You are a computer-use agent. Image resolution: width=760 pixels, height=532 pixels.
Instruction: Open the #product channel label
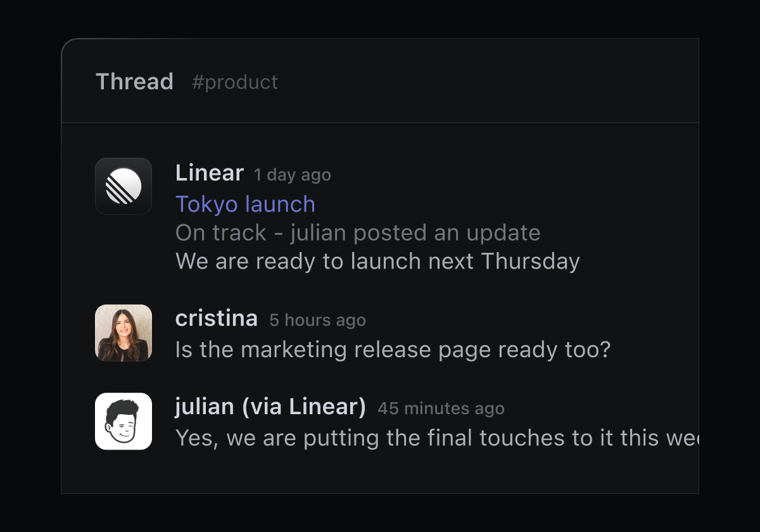(235, 82)
